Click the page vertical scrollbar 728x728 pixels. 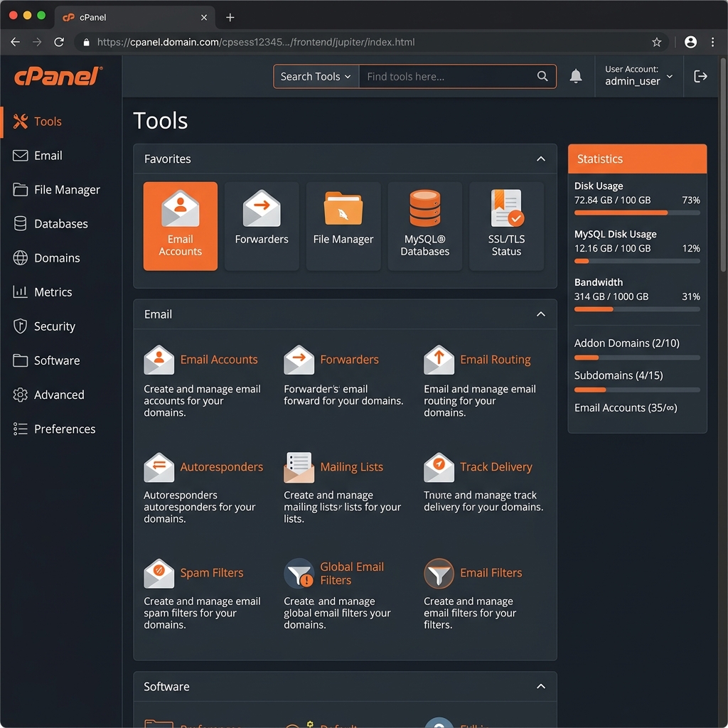pyautogui.click(x=723, y=165)
